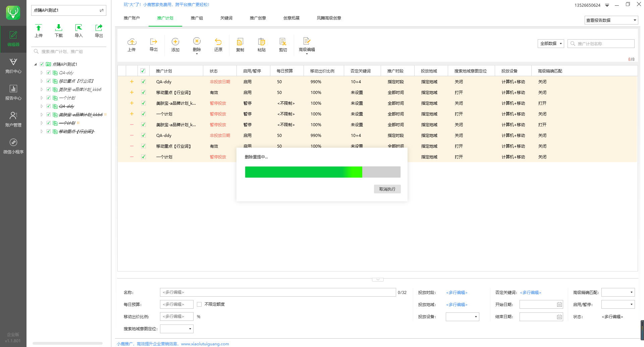Click the account switch arrows icon

coord(101,10)
